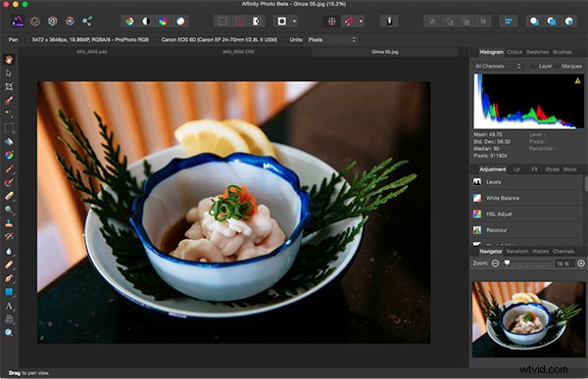Screen dimensions: 588x379
Task: Add a Levels adjustment
Action: pyautogui.click(x=527, y=182)
